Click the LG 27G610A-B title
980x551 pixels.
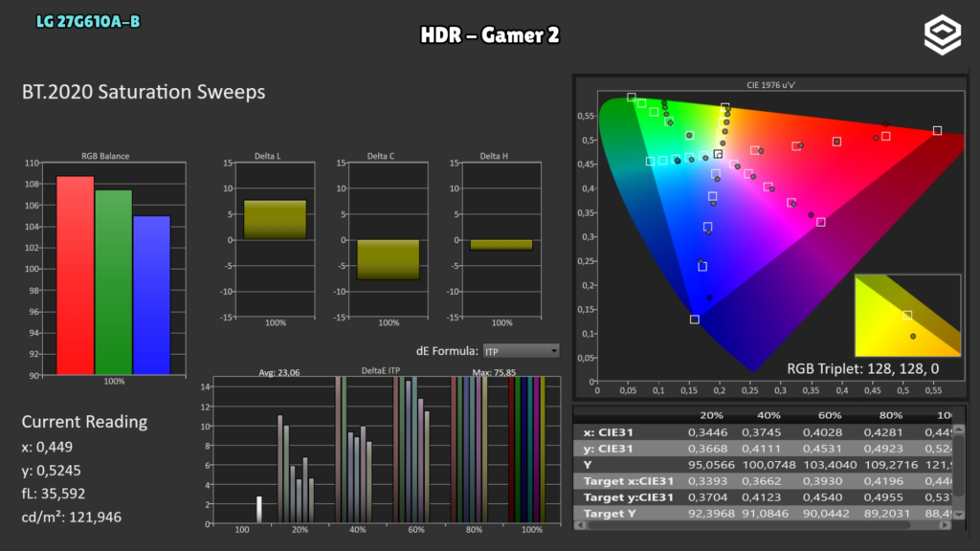click(x=88, y=22)
